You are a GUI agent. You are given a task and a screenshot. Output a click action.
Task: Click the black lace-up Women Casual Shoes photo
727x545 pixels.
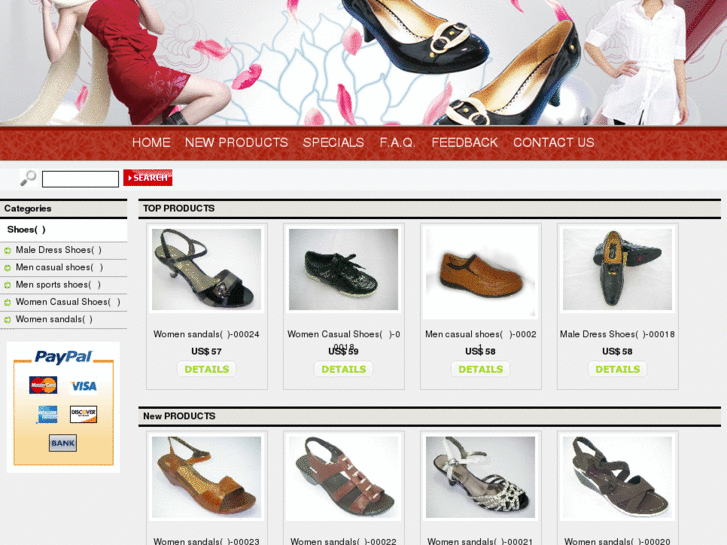[344, 269]
